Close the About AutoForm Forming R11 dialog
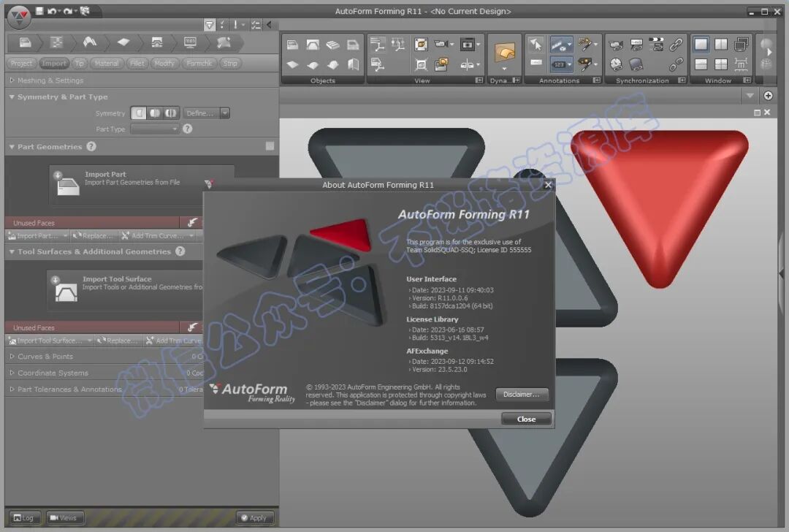 (548, 185)
